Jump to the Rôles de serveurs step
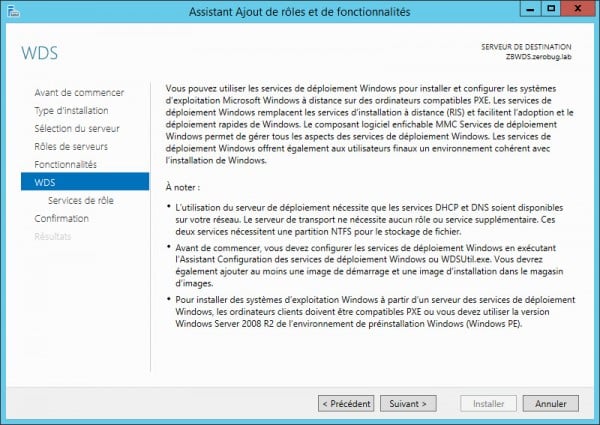The image size is (600, 425). pos(70,147)
